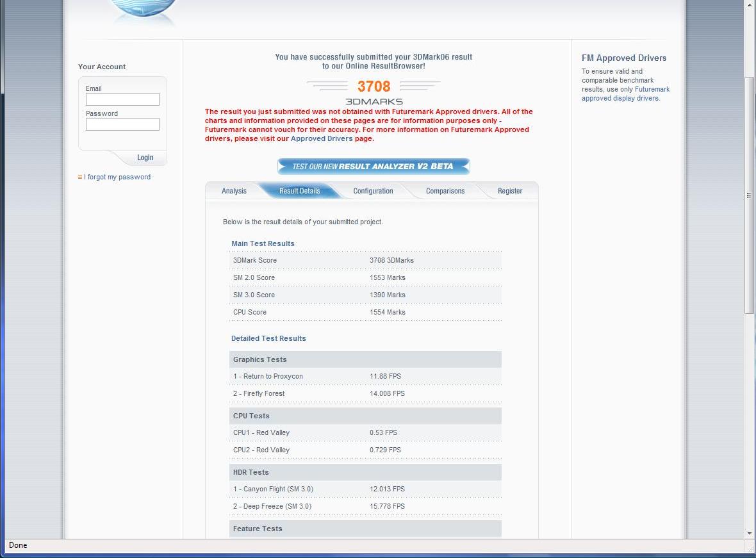Open the Approved Drivers page link
The height and width of the screenshot is (558, 756).
[322, 138]
